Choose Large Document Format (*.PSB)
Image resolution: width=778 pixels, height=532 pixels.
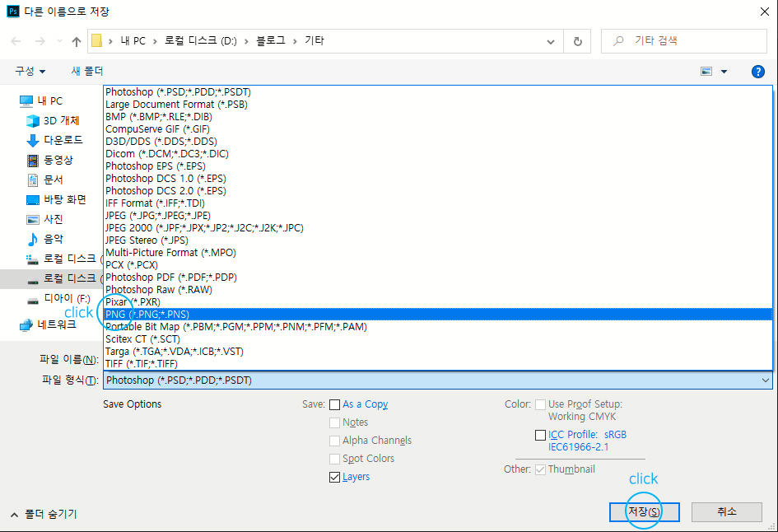(x=438, y=105)
